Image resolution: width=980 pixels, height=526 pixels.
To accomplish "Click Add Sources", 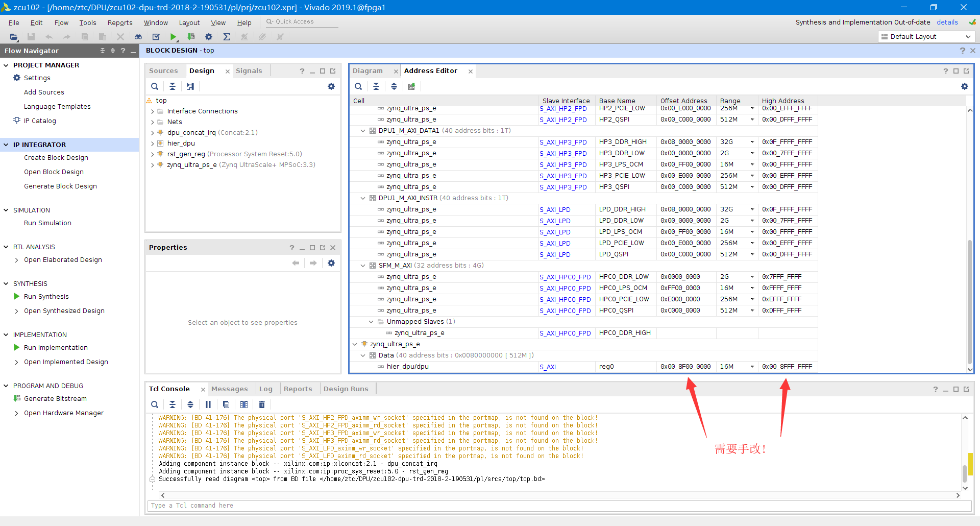I will [44, 92].
